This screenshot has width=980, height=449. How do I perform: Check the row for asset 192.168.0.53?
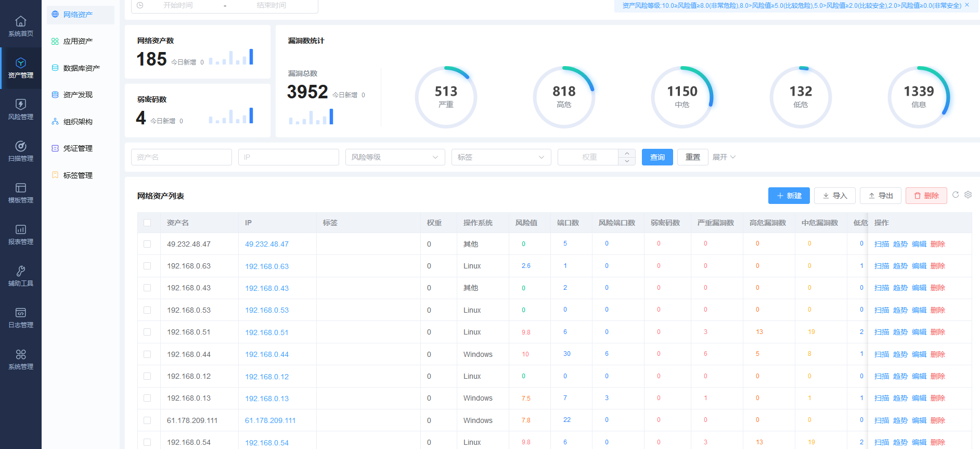pos(147,310)
